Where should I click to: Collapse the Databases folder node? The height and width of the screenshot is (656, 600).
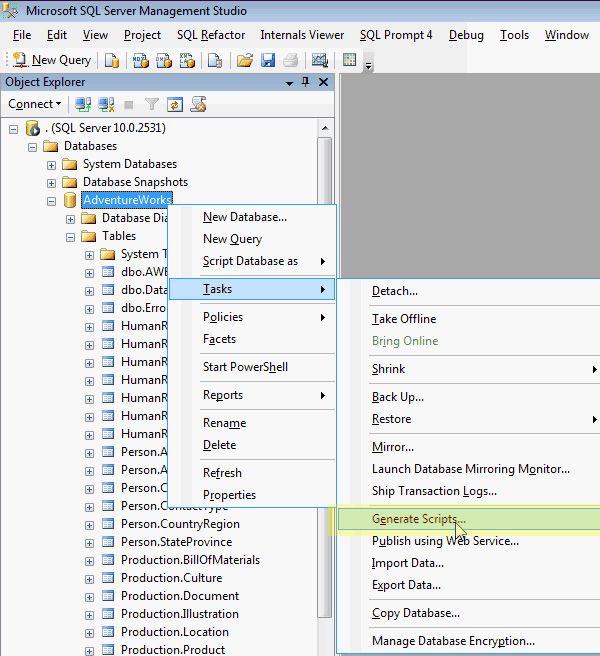32,147
